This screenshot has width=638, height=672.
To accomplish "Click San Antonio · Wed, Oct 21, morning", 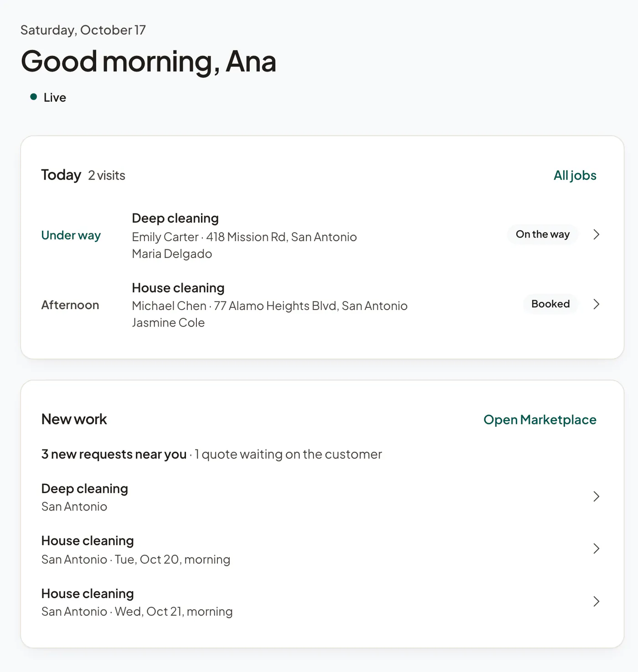I will tap(137, 612).
